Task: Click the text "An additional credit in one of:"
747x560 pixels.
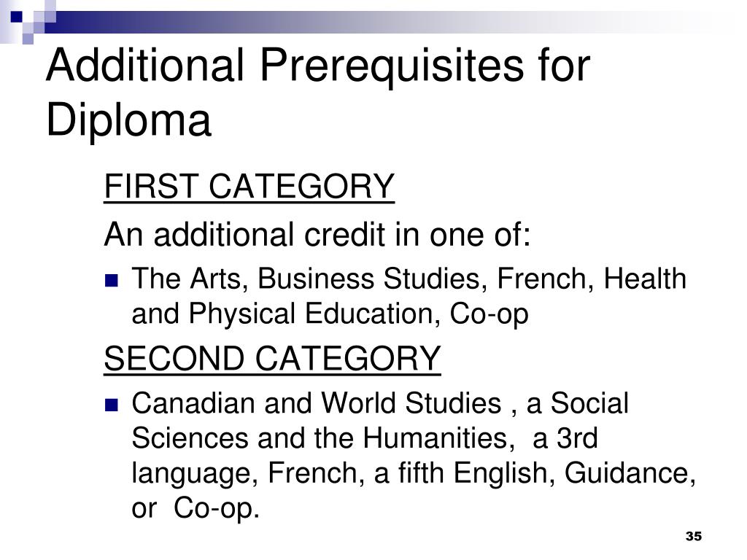Action: [x=317, y=234]
